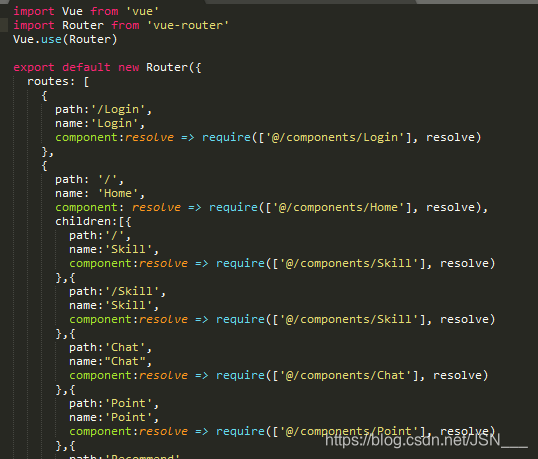Click the Vue.use(Router) statement

click(x=65, y=39)
